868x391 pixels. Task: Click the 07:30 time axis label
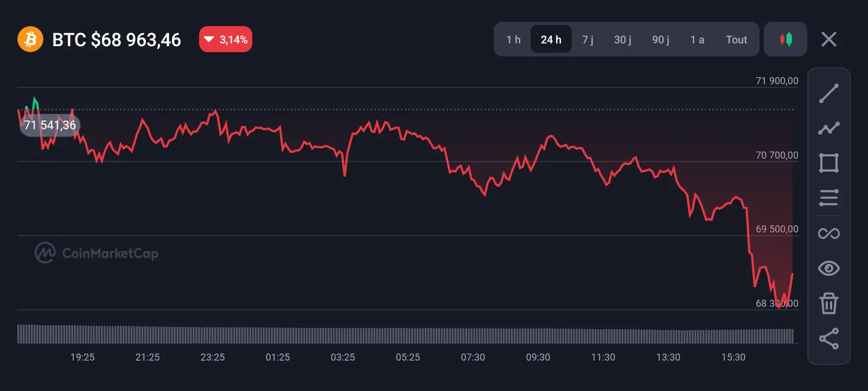[x=473, y=357]
